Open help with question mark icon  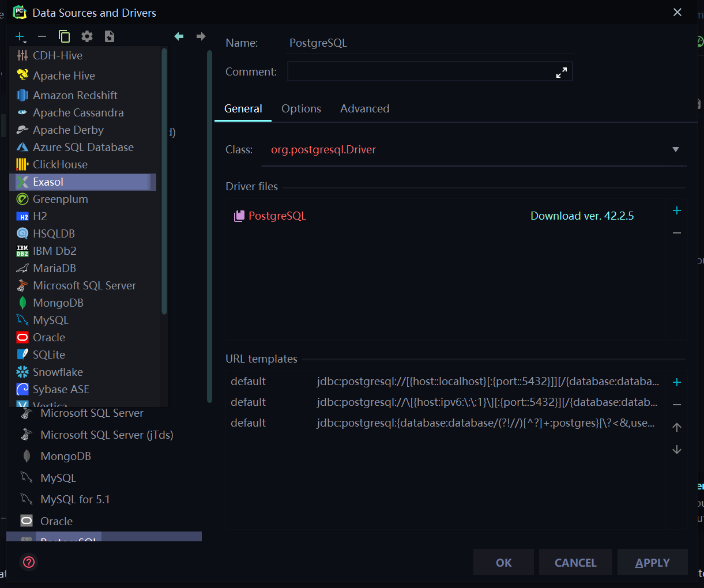coord(29,562)
